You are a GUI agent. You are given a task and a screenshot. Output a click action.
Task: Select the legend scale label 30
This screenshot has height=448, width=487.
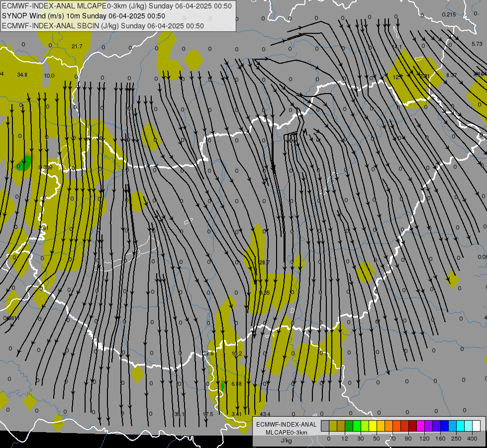click(x=361, y=439)
